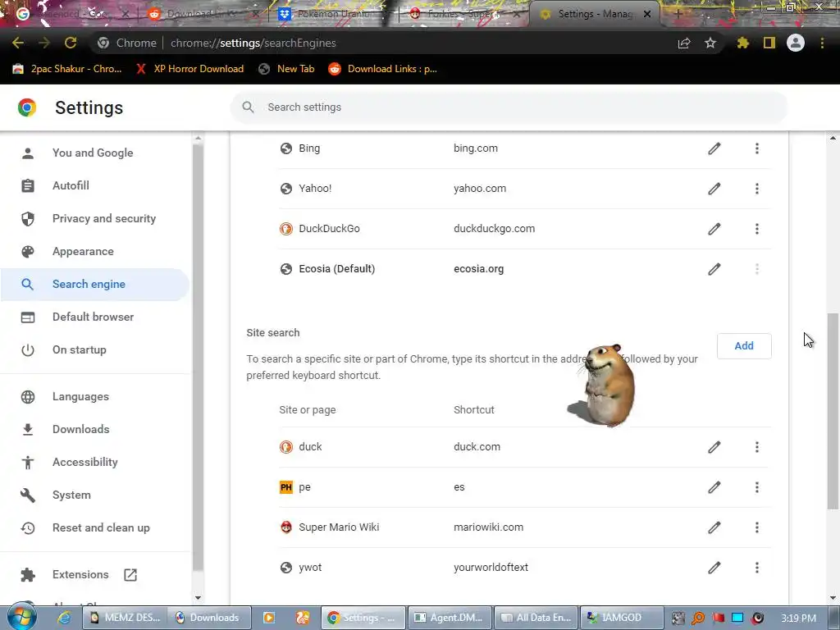This screenshot has height=630, width=840.
Task: Open Default browser settings
Action: pyautogui.click(x=95, y=317)
